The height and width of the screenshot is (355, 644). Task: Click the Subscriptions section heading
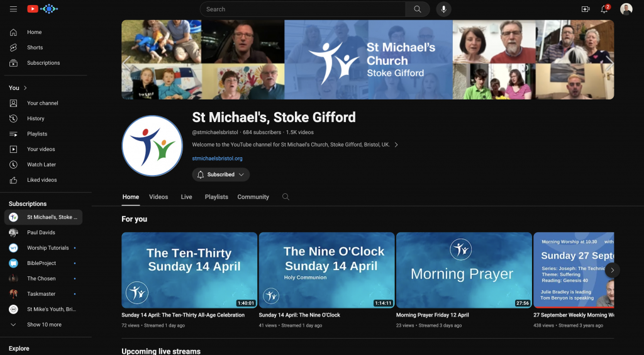point(28,204)
